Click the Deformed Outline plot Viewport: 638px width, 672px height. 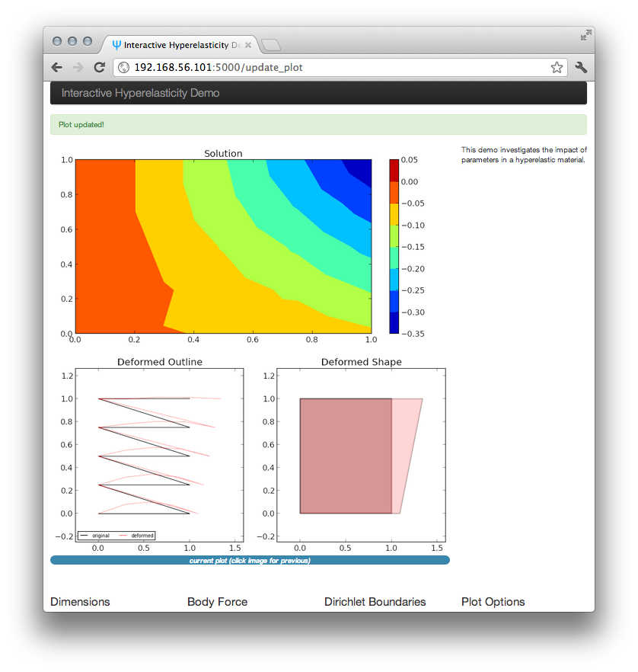point(159,455)
